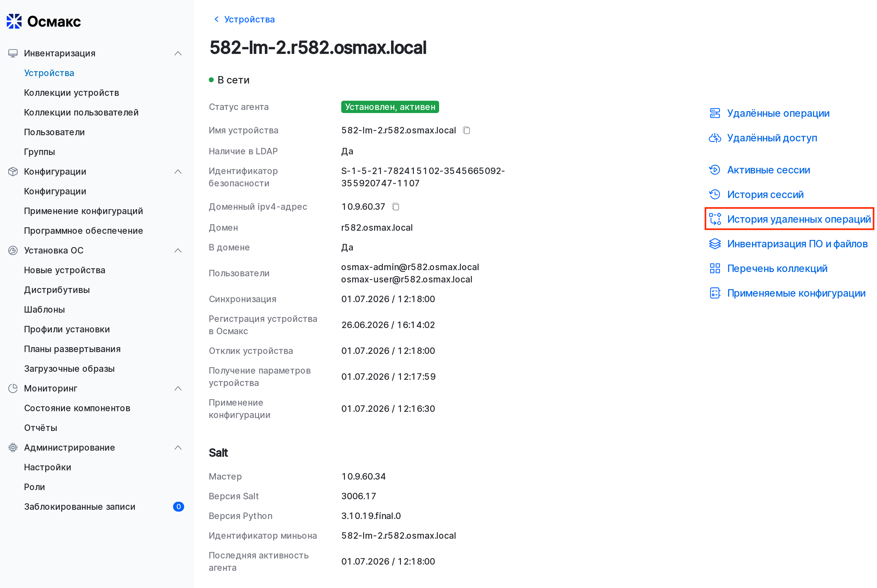Go to Коллекции пользователей
The image size is (877, 588).
click(81, 112)
